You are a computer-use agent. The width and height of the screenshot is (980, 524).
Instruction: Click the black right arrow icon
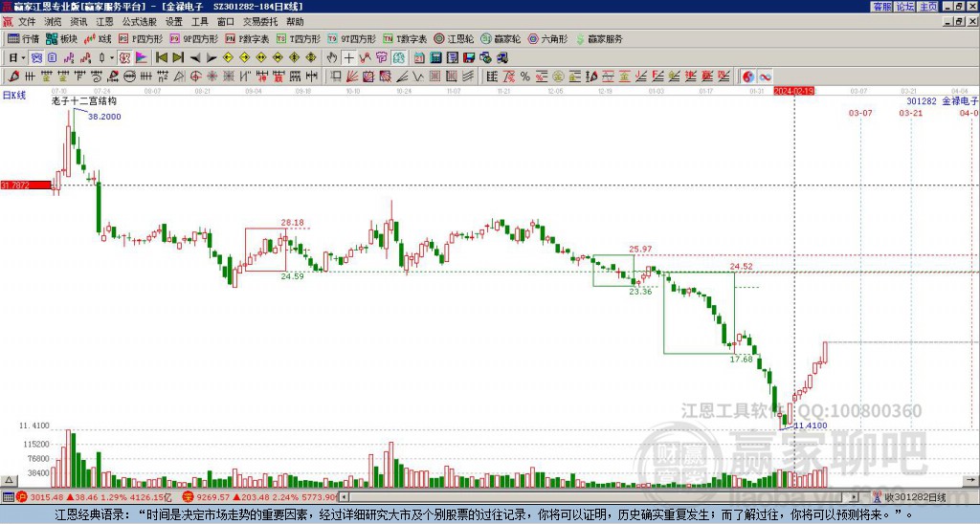(x=212, y=58)
